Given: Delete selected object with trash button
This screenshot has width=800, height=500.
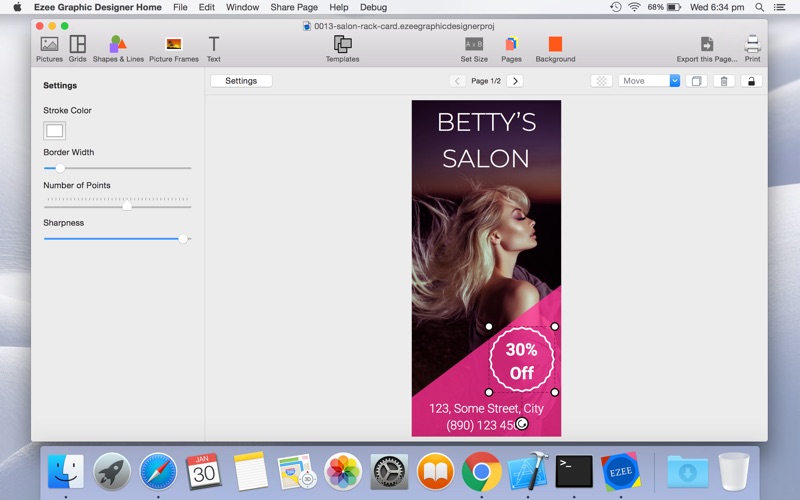Looking at the screenshot, I should [x=724, y=81].
